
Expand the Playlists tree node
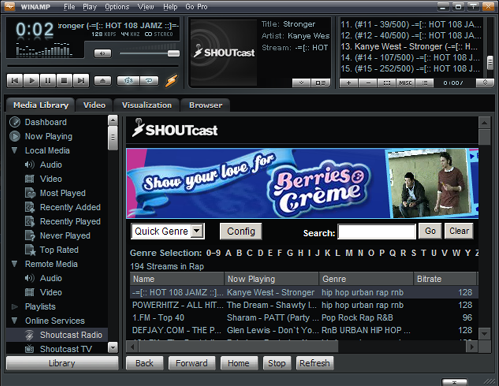15,306
